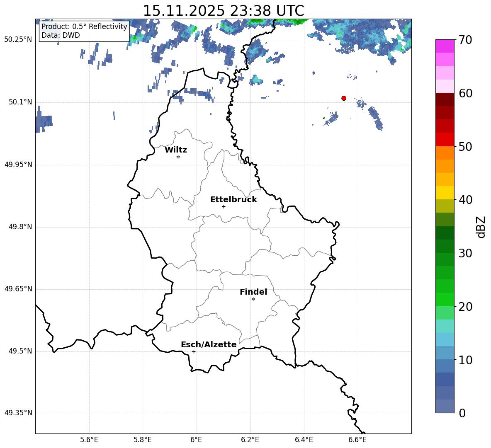Click the Ettelbruck city label
491x448 pixels.
click(x=233, y=200)
